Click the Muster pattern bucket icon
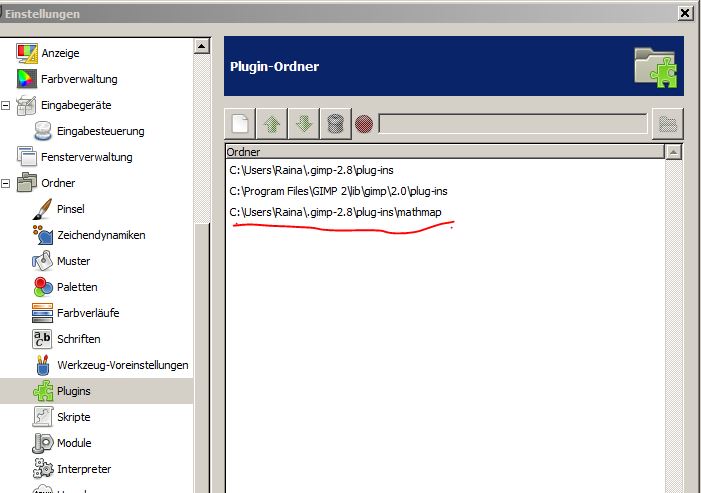Viewport: 701px width, 493px height. click(x=42, y=261)
